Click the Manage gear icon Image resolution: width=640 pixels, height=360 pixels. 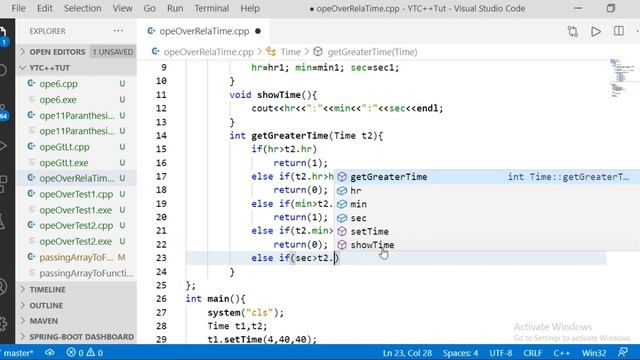3,323
